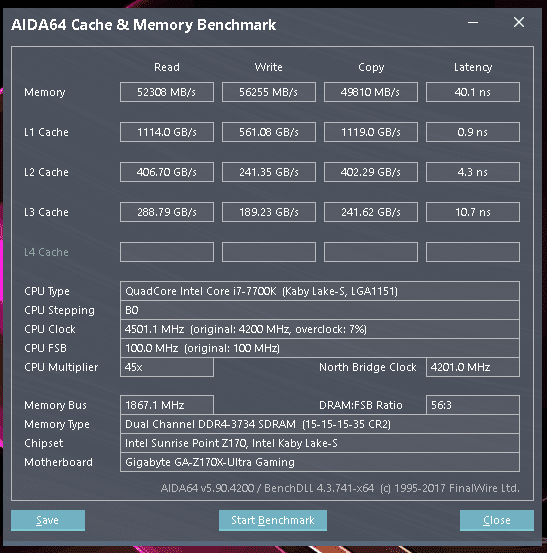Minimize the AIDA64 benchmark window

(473, 23)
